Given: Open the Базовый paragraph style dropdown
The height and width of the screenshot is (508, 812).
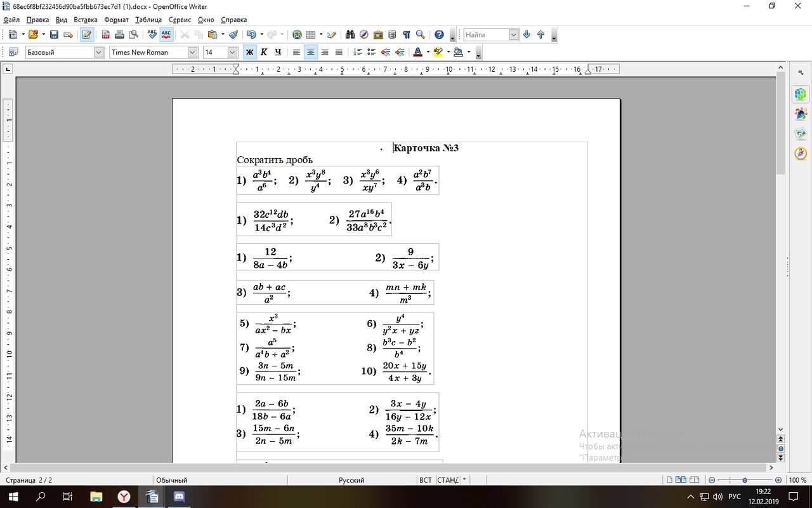Looking at the screenshot, I should tap(98, 52).
